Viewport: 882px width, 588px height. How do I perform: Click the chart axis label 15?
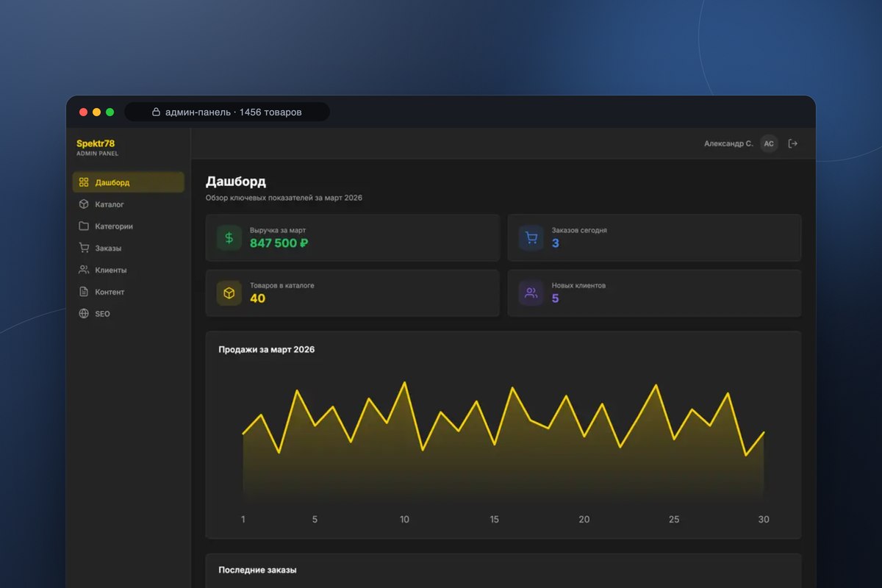coord(494,520)
